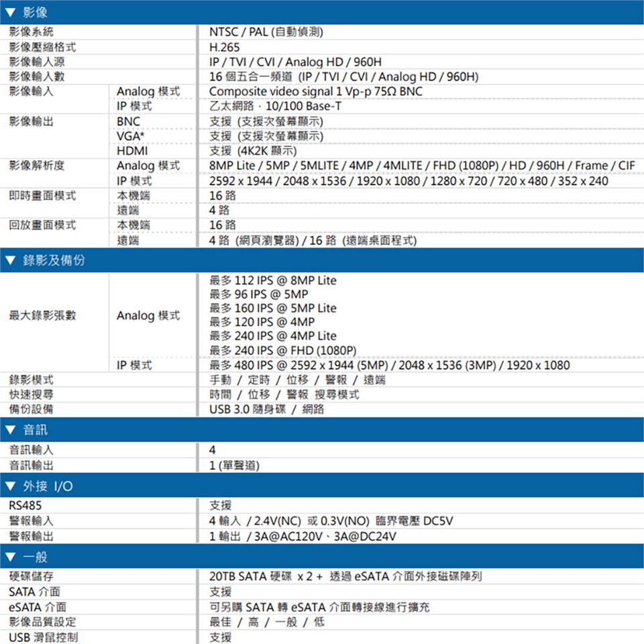Select the 影像壓縮格式 H.265 value

pos(224,47)
